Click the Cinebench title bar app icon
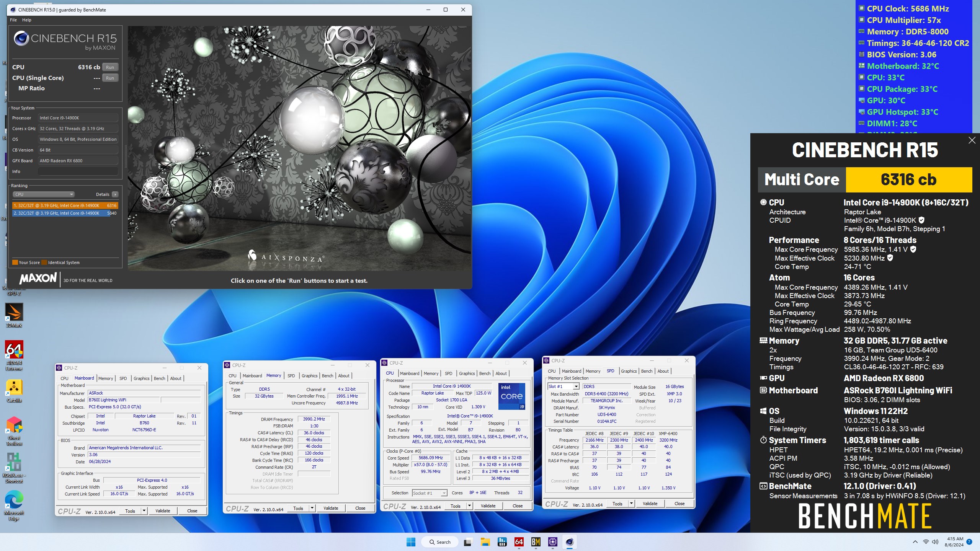This screenshot has height=551, width=980. tap(13, 10)
